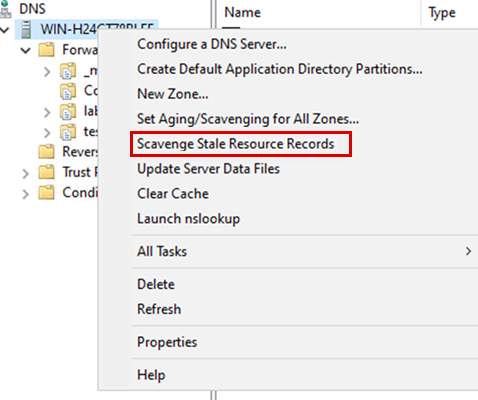Launch nslookup from the menu
Viewport: 478px width, 400px height.
188,219
